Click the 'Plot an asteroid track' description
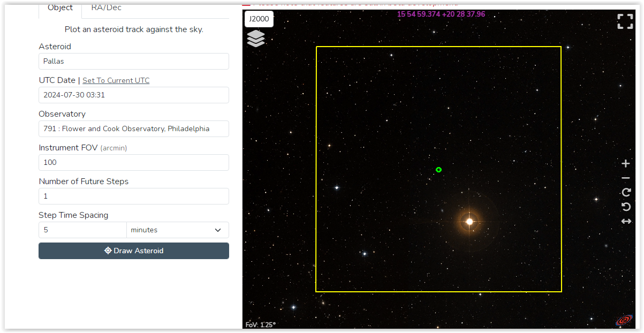 pyautogui.click(x=134, y=29)
